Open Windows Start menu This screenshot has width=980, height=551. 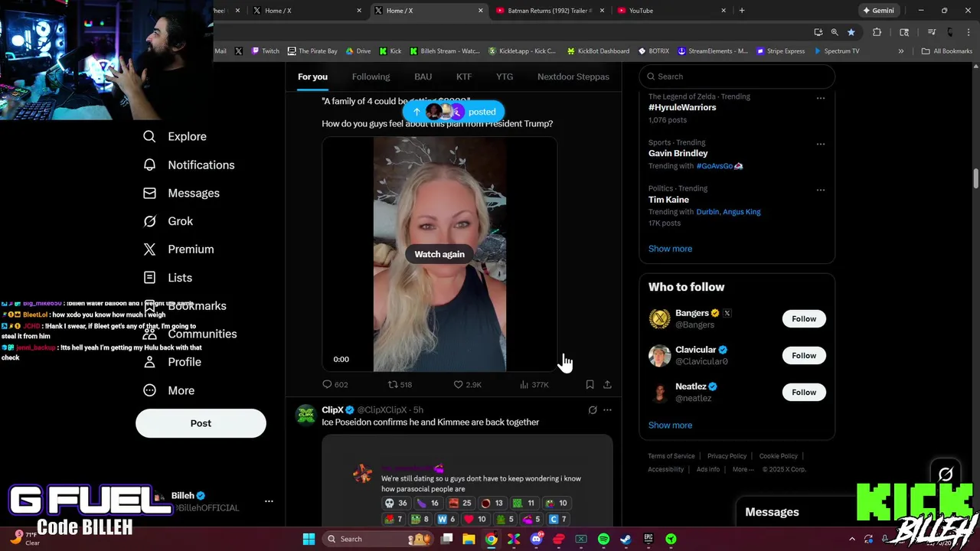point(309,539)
